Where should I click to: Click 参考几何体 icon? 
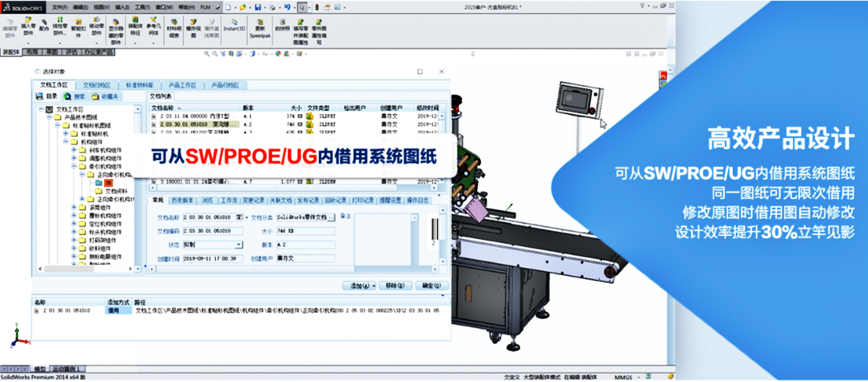pyautogui.click(x=152, y=27)
